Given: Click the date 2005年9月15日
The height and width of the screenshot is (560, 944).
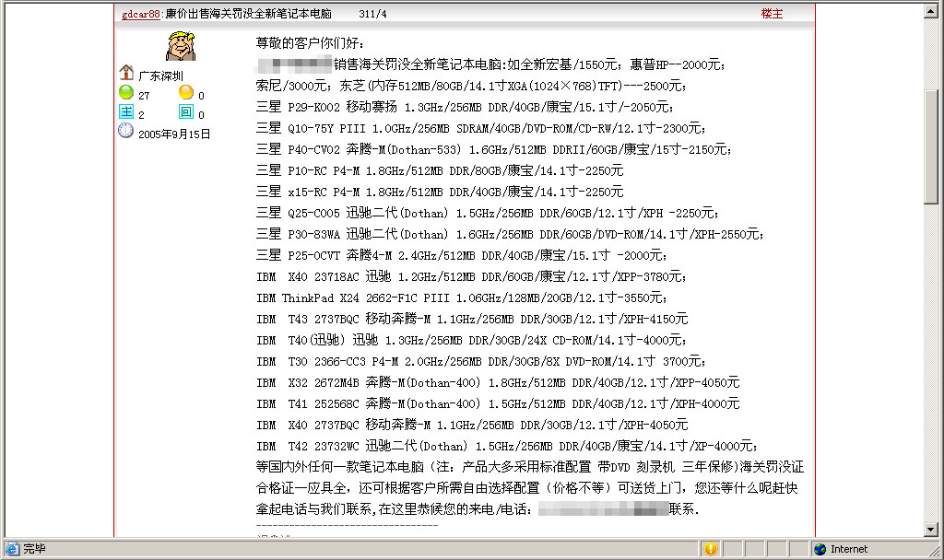Looking at the screenshot, I should [x=174, y=134].
